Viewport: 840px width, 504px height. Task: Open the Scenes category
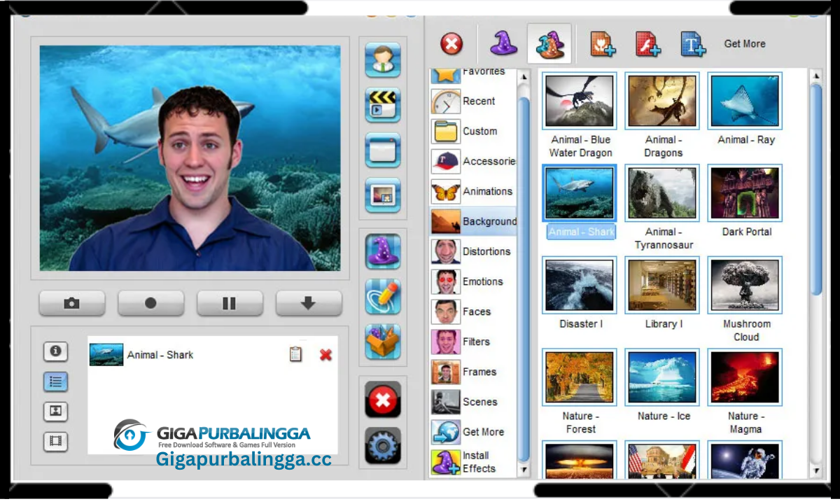point(473,402)
